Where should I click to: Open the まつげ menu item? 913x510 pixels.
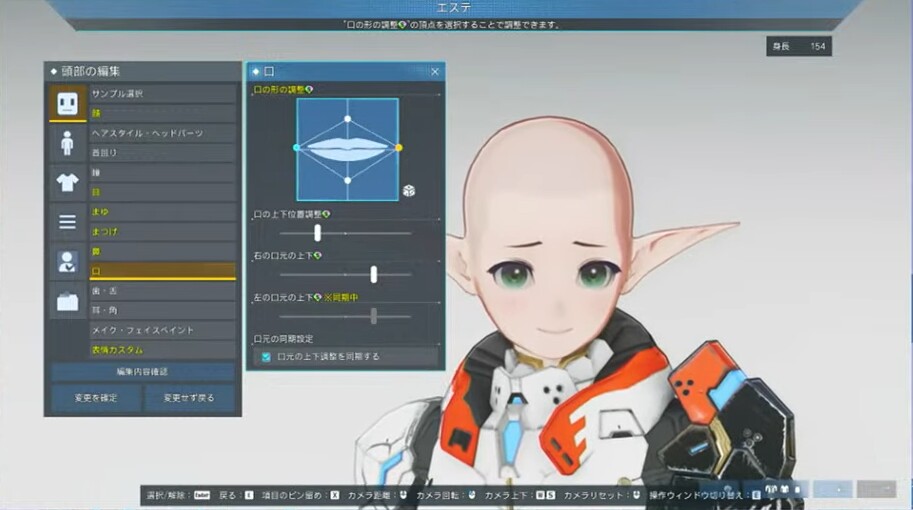point(162,232)
